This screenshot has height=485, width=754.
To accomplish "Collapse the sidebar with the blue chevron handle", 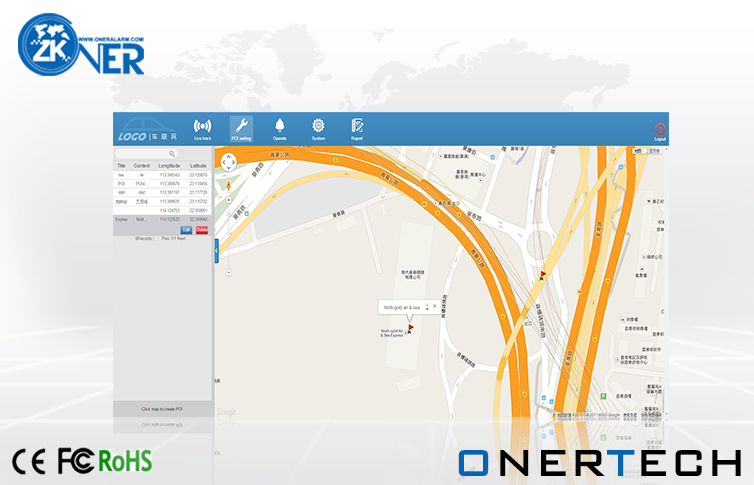I will (216, 250).
